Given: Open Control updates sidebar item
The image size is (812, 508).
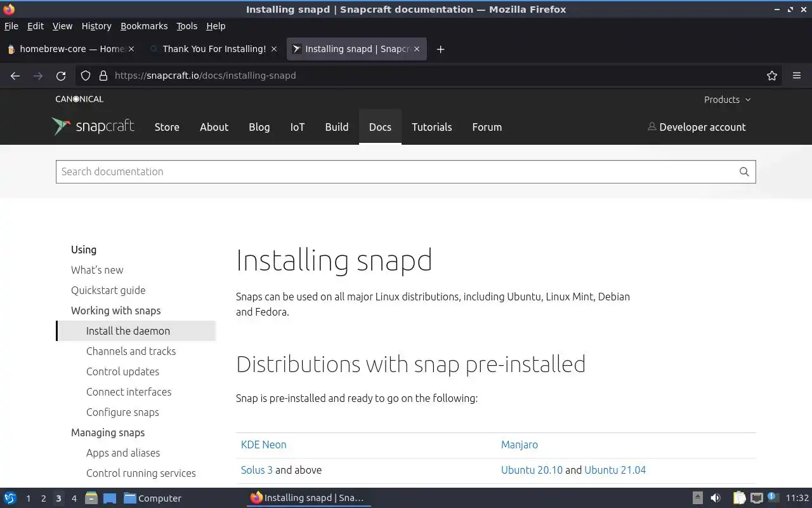Looking at the screenshot, I should click(x=122, y=371).
